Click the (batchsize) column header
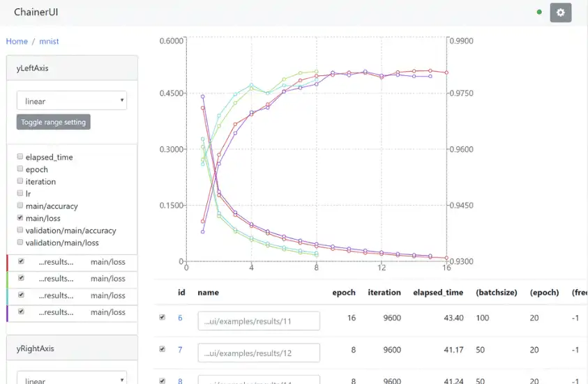 point(497,293)
